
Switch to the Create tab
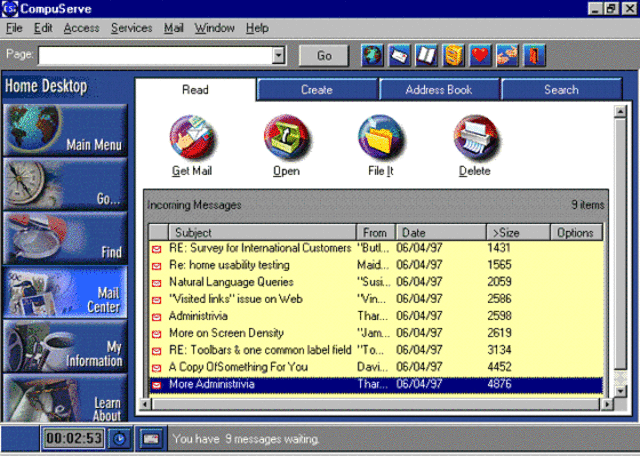(x=317, y=89)
